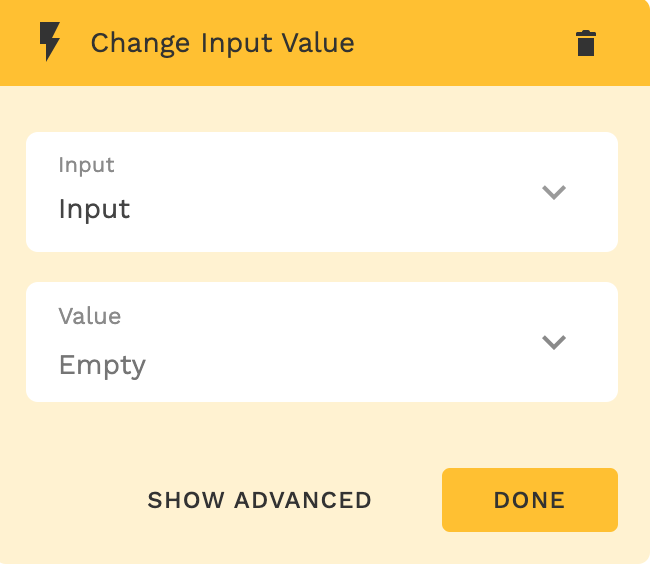658x570 pixels.
Task: Click the selected "Input" value text
Action: [94, 209]
